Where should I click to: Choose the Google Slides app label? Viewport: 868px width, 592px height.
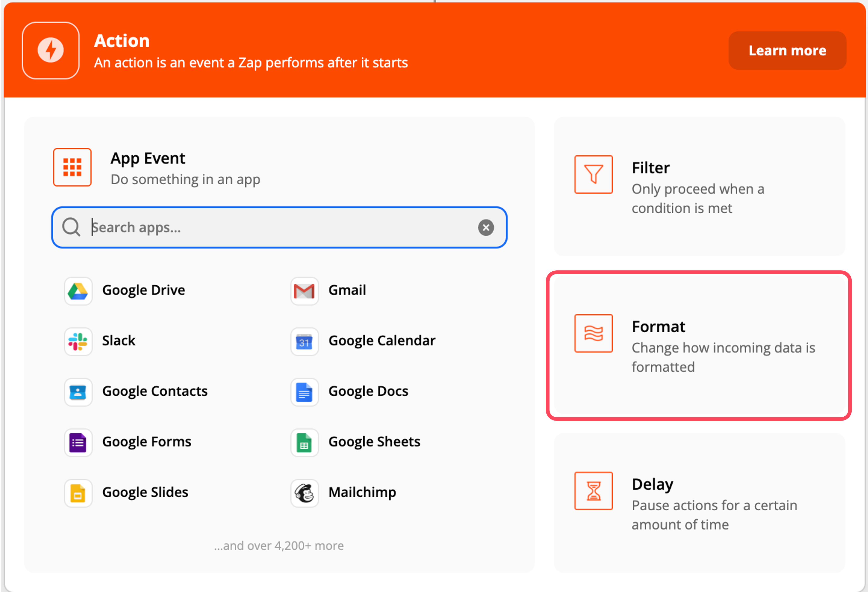[x=145, y=493]
